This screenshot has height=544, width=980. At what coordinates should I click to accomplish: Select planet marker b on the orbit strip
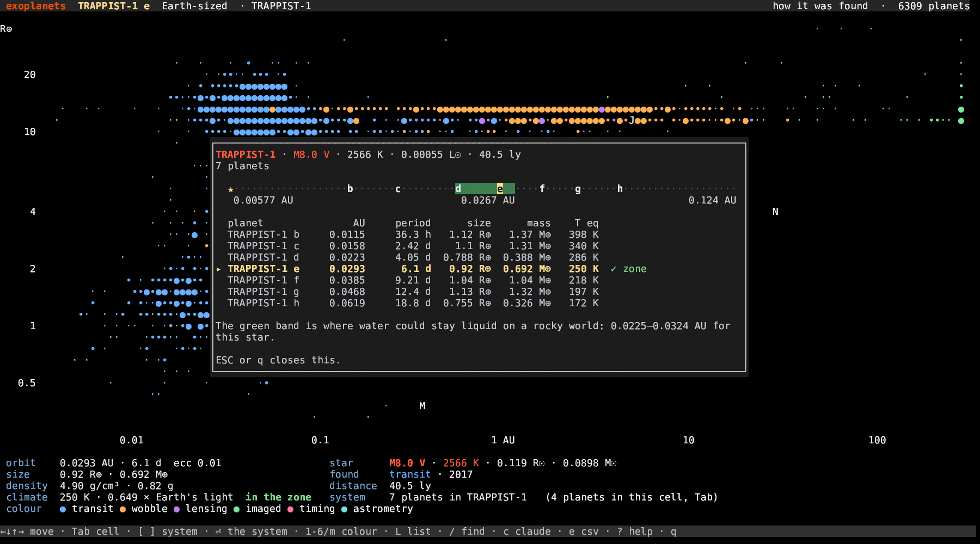[x=350, y=189]
